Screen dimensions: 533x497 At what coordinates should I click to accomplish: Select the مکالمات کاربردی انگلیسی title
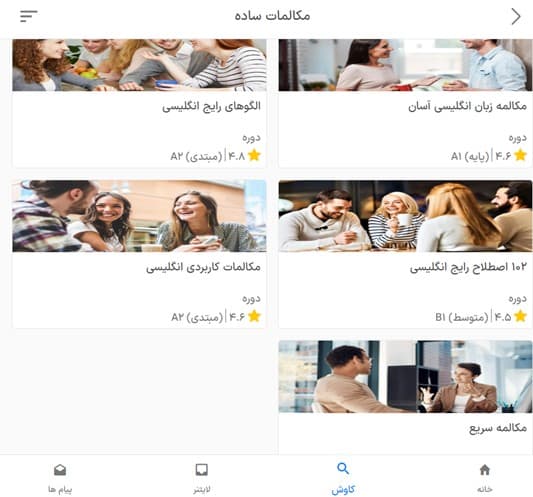pyautogui.click(x=203, y=268)
